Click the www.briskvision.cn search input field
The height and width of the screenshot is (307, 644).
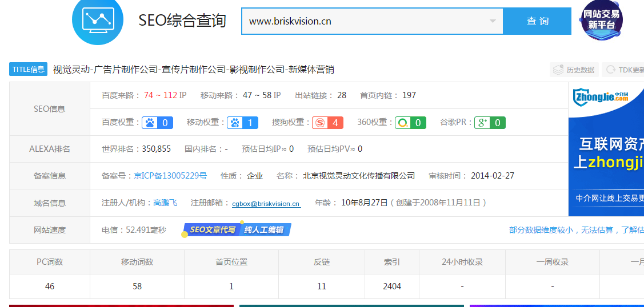point(372,21)
